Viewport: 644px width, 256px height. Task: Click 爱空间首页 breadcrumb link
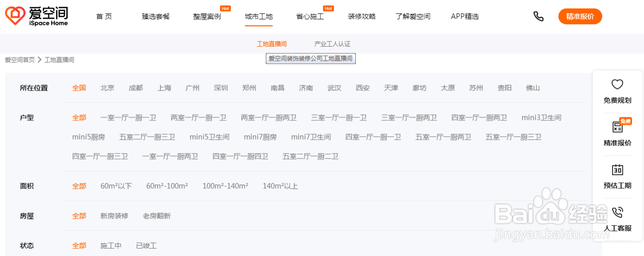pyautogui.click(x=20, y=60)
